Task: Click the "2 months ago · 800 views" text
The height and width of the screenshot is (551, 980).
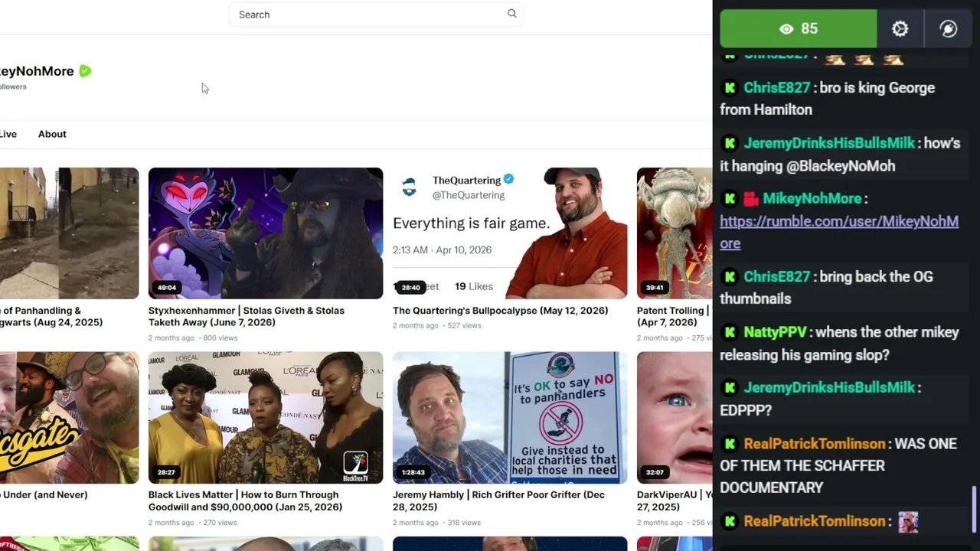Action: click(x=193, y=338)
